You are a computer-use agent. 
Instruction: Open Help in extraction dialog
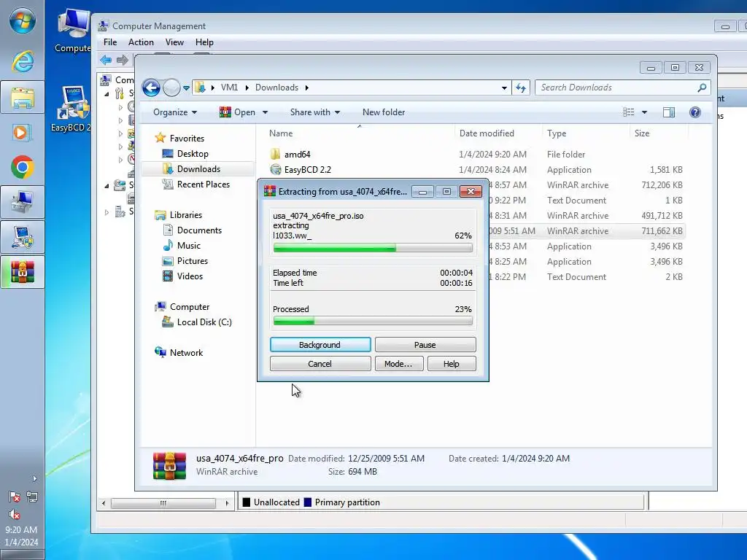coord(451,364)
